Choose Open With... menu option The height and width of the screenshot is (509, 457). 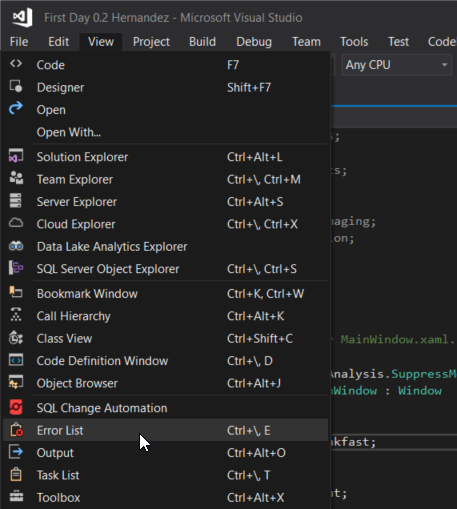[x=166, y=132]
